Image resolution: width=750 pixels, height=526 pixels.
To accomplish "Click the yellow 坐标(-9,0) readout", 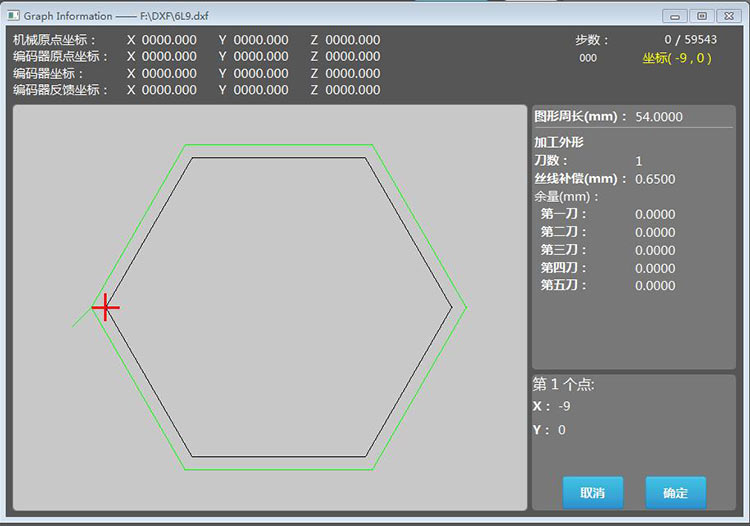I will (x=677, y=58).
